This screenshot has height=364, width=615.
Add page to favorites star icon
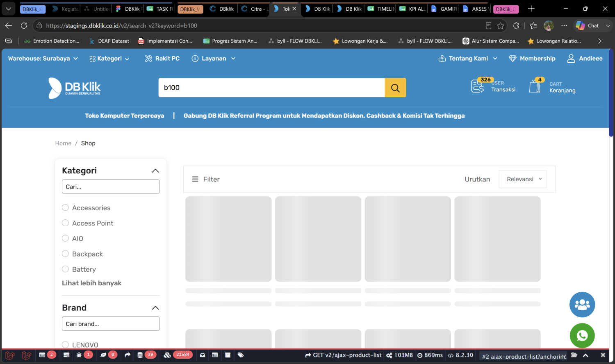(501, 25)
